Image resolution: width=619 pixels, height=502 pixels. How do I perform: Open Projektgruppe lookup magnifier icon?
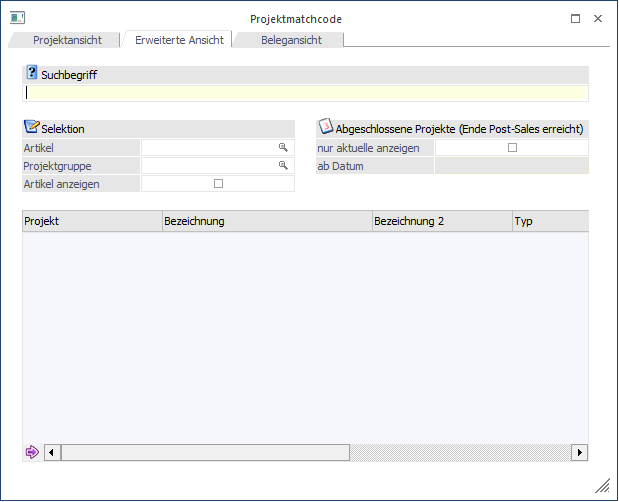(x=283, y=165)
